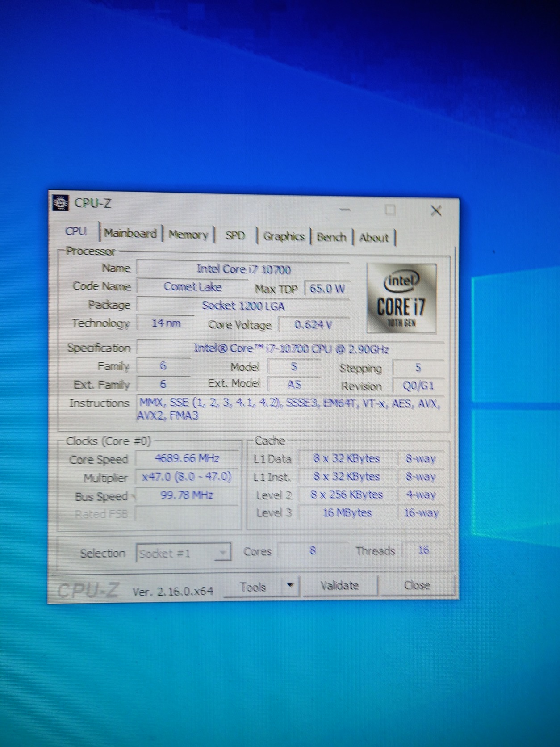This screenshot has height=747, width=560.
Task: Click the specification field 'i7-10700 CPU @ 2.90GHz'
Action: pyautogui.click(x=291, y=348)
